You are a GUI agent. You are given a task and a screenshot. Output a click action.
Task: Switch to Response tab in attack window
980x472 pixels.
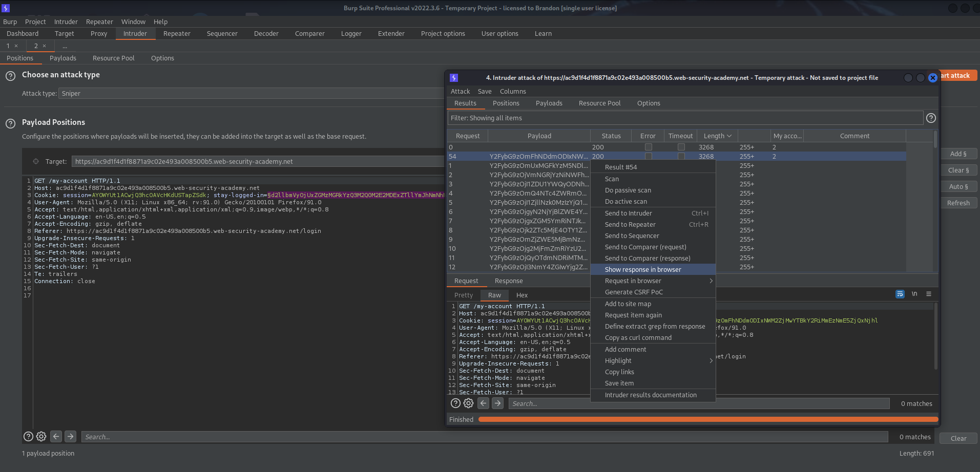click(509, 281)
